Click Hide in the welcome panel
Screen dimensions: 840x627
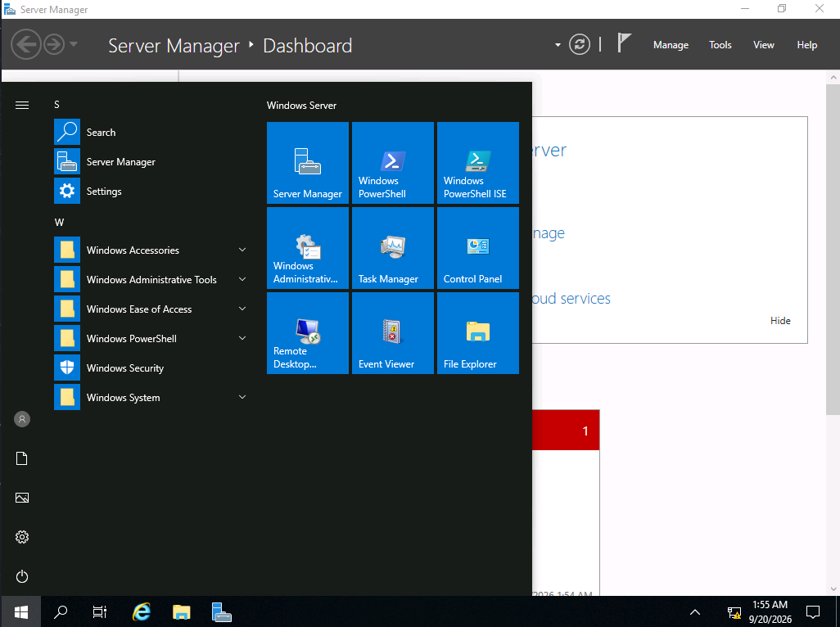[x=780, y=321]
